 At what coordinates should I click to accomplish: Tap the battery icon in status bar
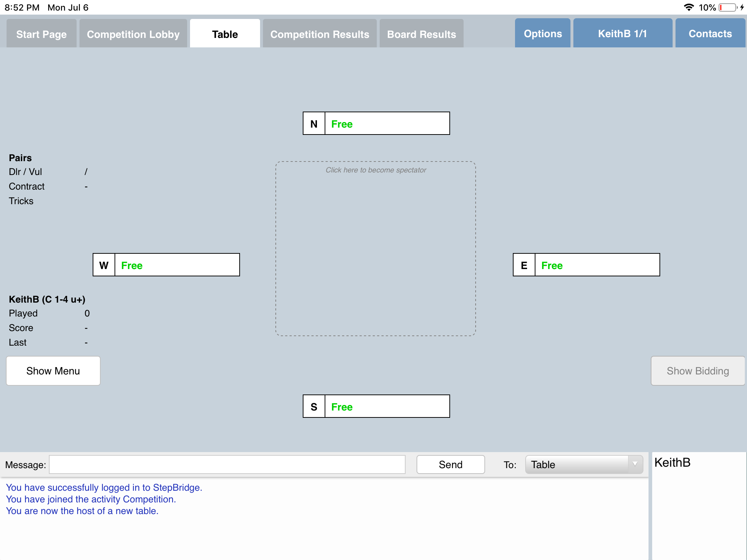(x=727, y=8)
